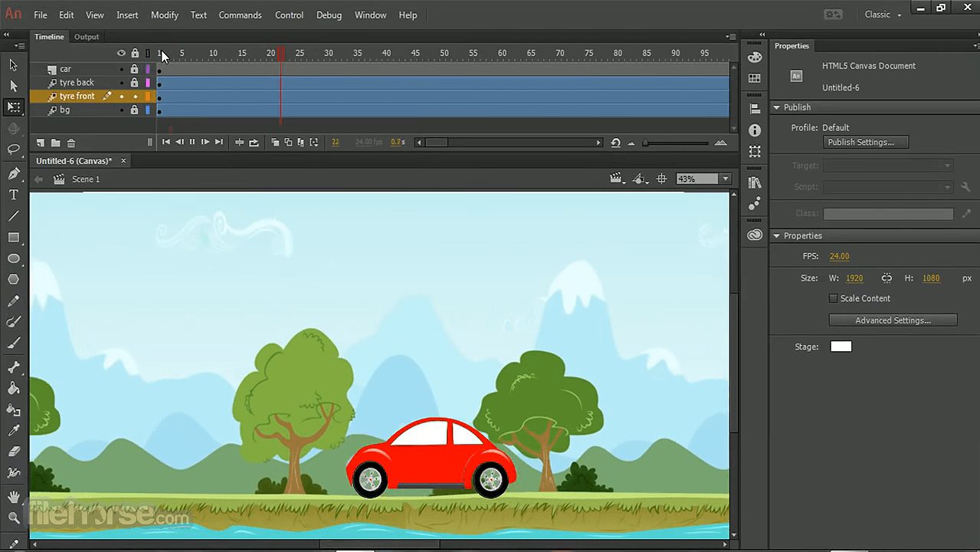Click the white Stage color swatch
980x552 pixels.
coord(841,346)
